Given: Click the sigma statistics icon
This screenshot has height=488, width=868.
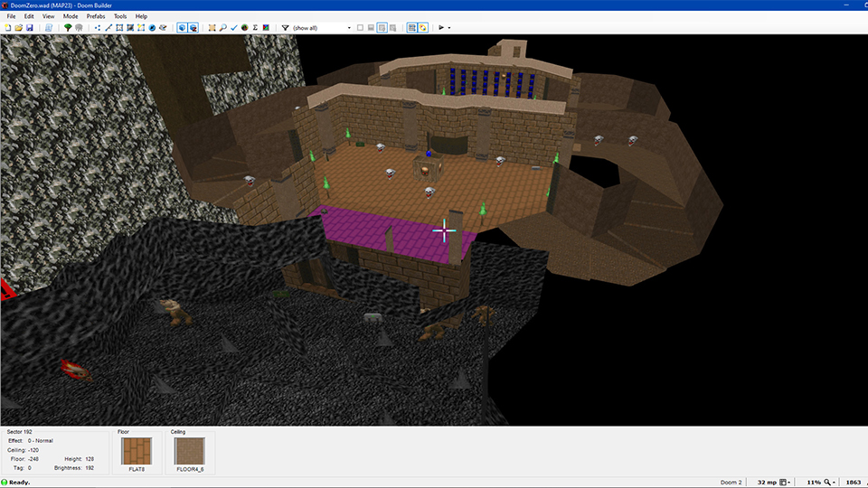Looking at the screenshot, I should pyautogui.click(x=255, y=28).
